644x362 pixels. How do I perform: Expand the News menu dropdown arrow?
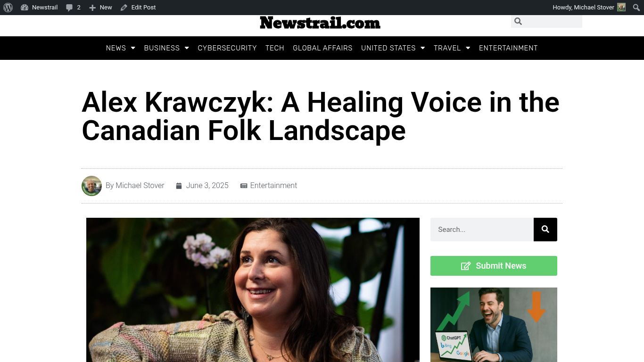coord(133,48)
